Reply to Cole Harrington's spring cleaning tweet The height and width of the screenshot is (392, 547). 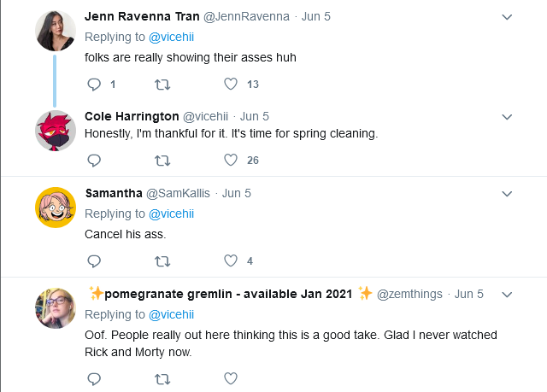[x=94, y=161]
